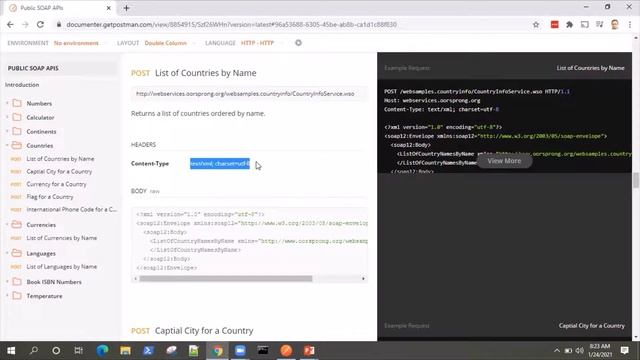Screen dimensions: 640x360
Task: Click the Numbers folder icon
Action: coord(17,103)
